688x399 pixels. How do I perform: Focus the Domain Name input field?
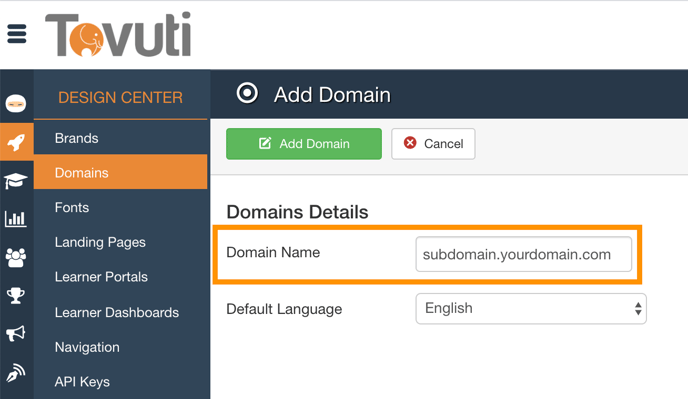tap(523, 254)
